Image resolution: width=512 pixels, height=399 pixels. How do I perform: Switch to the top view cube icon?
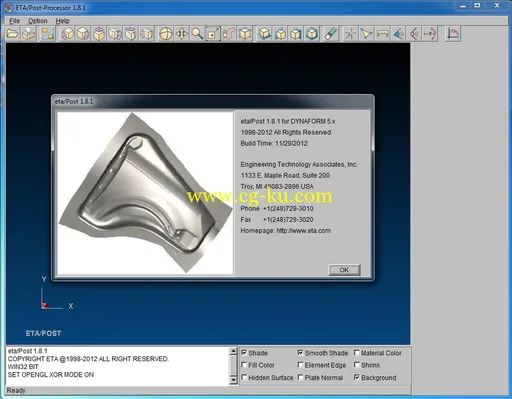[264, 34]
